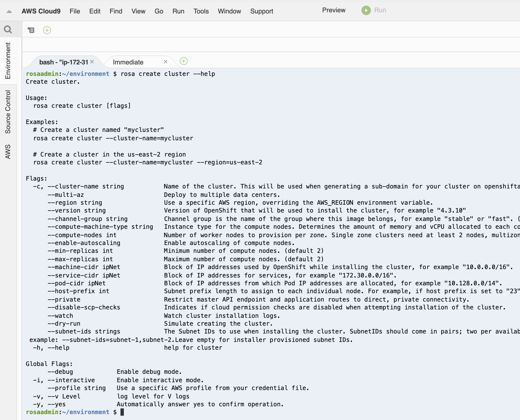Click the "--channel-group string" flag text
520x420 pixels.
pyautogui.click(x=88, y=219)
